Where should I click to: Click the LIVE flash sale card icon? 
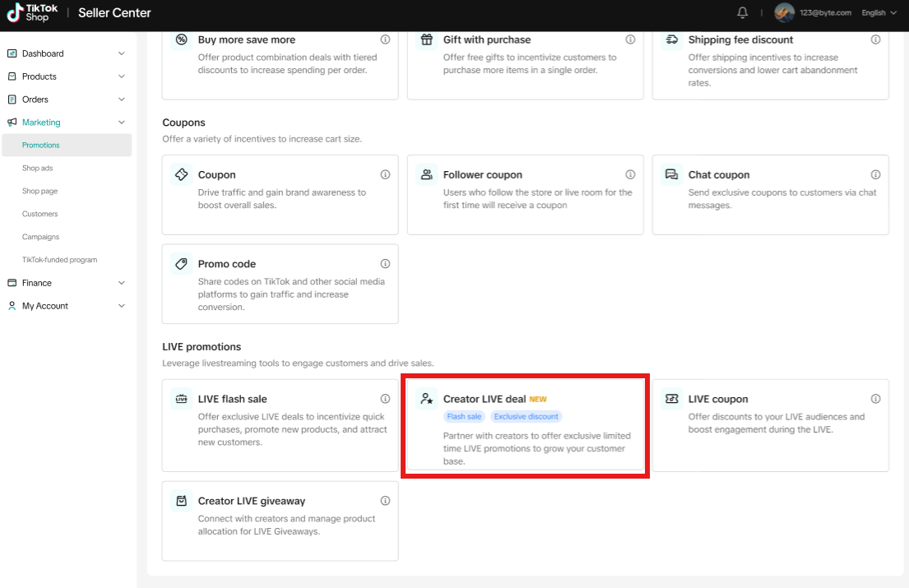(181, 400)
